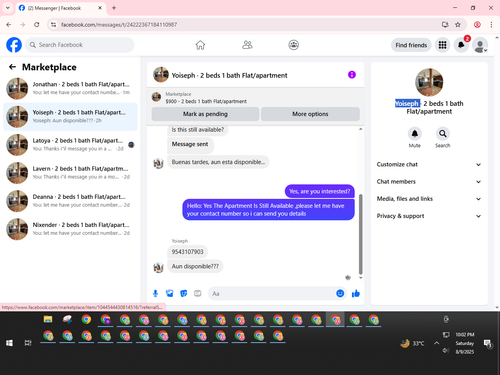Choose a GIF icon in composer
500x375 pixels.
point(198,293)
